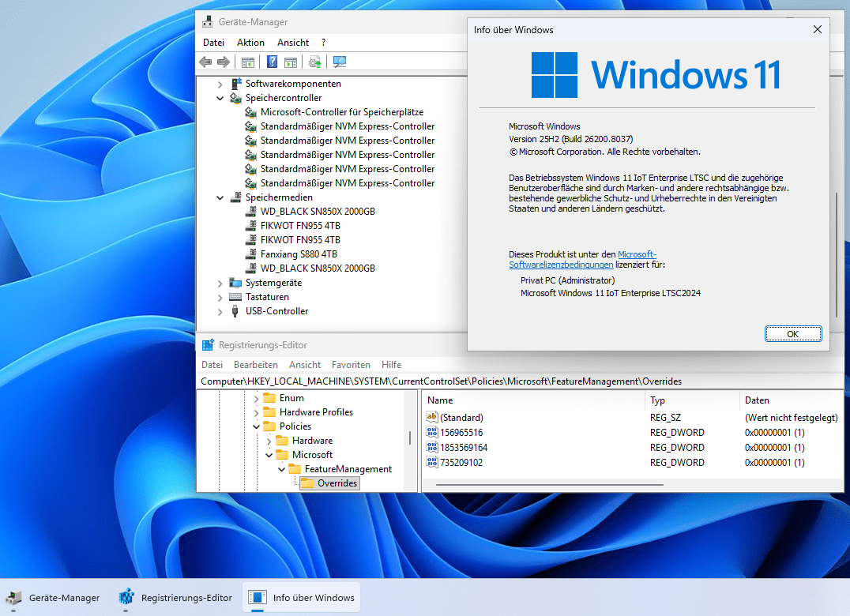The width and height of the screenshot is (850, 616).
Task: Expand the Enum registry key
Action: click(x=257, y=398)
